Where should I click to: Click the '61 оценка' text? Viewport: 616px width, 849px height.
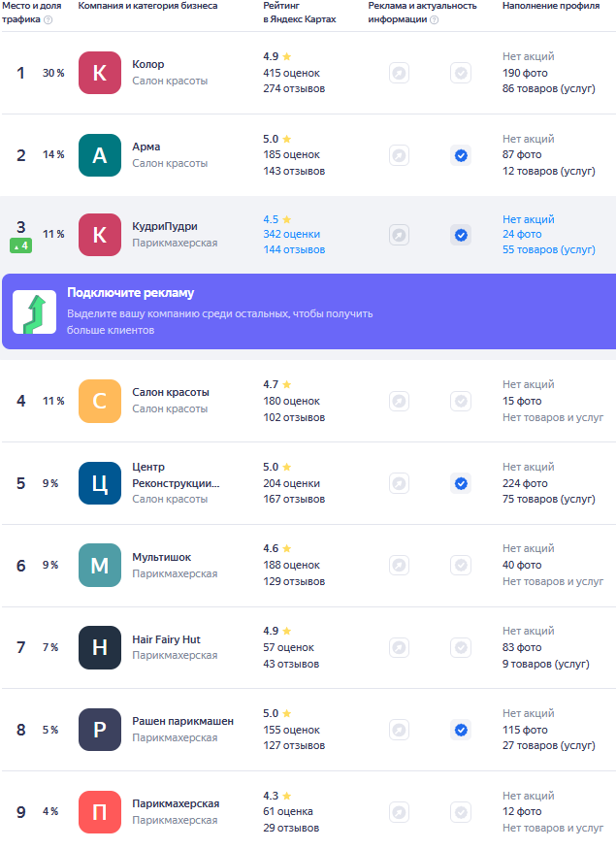click(x=288, y=811)
